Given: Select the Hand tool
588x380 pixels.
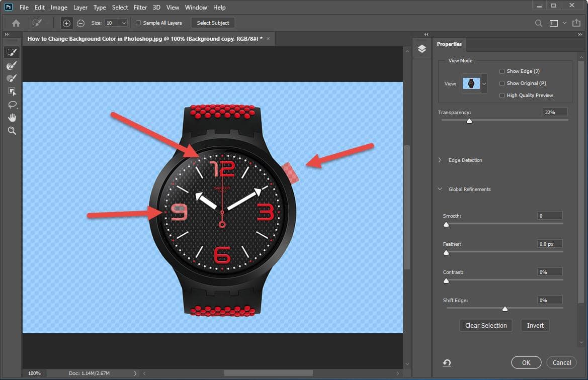Looking at the screenshot, I should coord(11,118).
